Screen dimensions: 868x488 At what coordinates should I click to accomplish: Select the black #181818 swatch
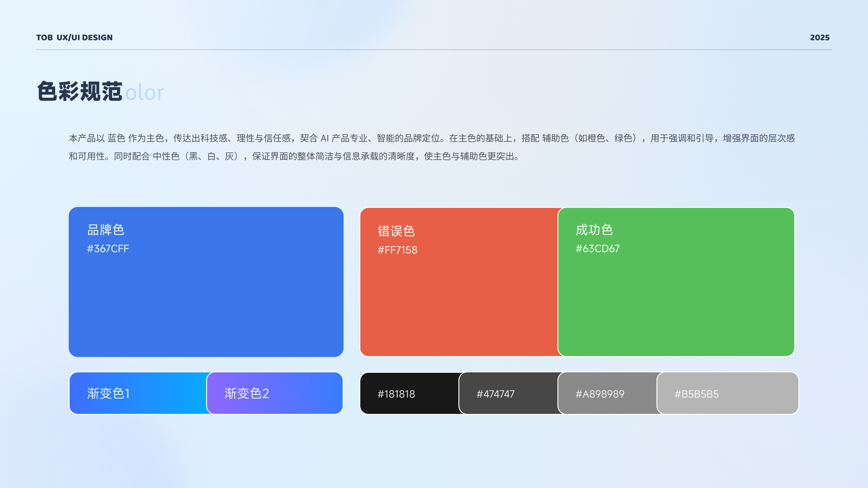(409, 393)
